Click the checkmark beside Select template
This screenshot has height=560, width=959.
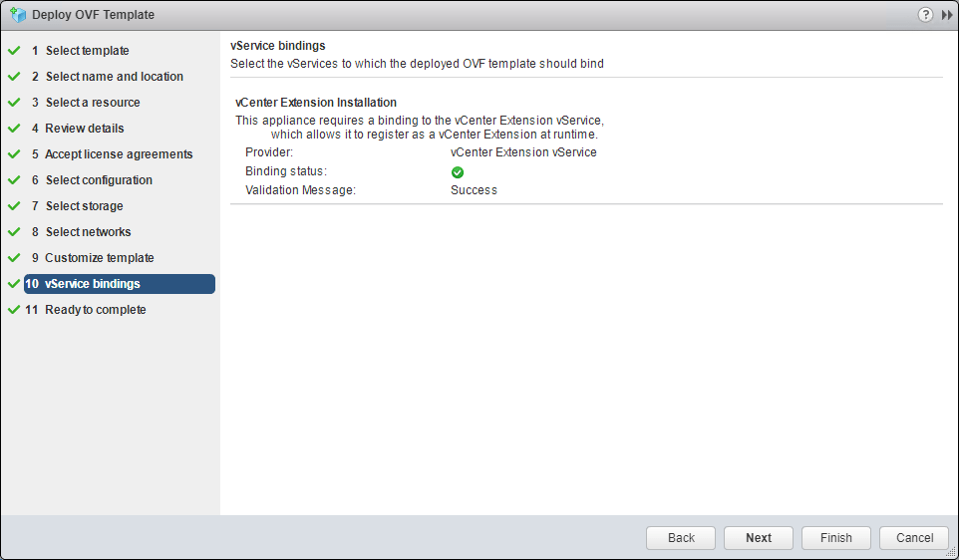[x=14, y=51]
